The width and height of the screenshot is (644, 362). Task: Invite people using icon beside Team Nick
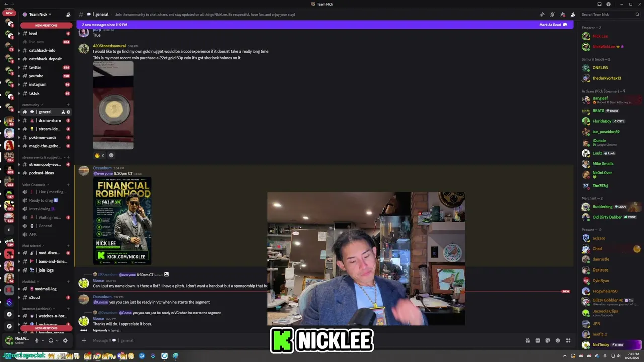pyautogui.click(x=68, y=14)
